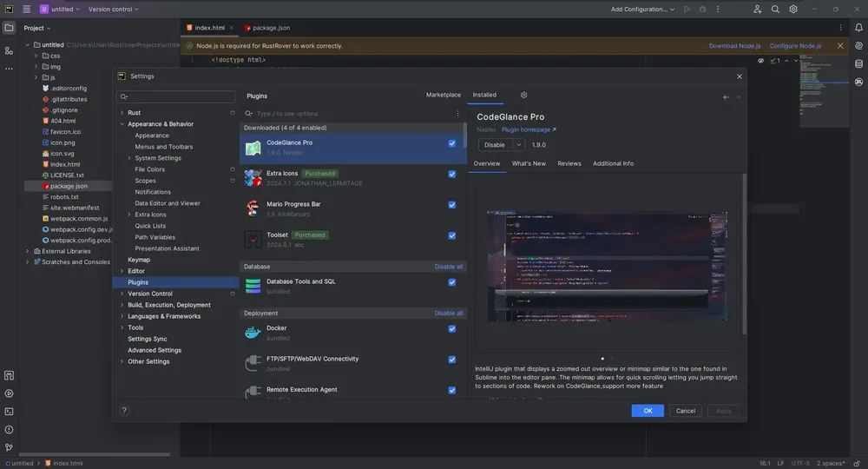Open IDE settings gear in title bar
The image size is (868, 469).
[x=793, y=9]
